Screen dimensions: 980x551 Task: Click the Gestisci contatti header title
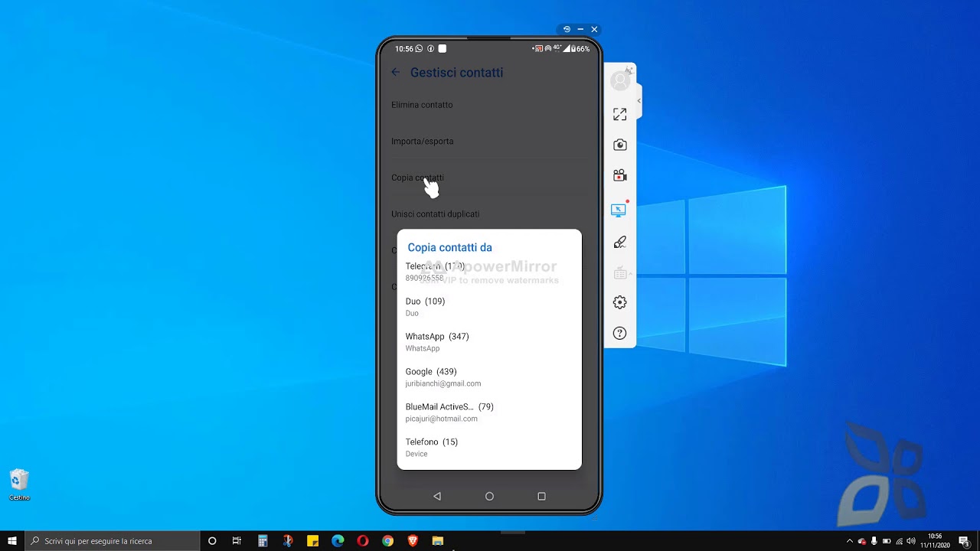456,73
